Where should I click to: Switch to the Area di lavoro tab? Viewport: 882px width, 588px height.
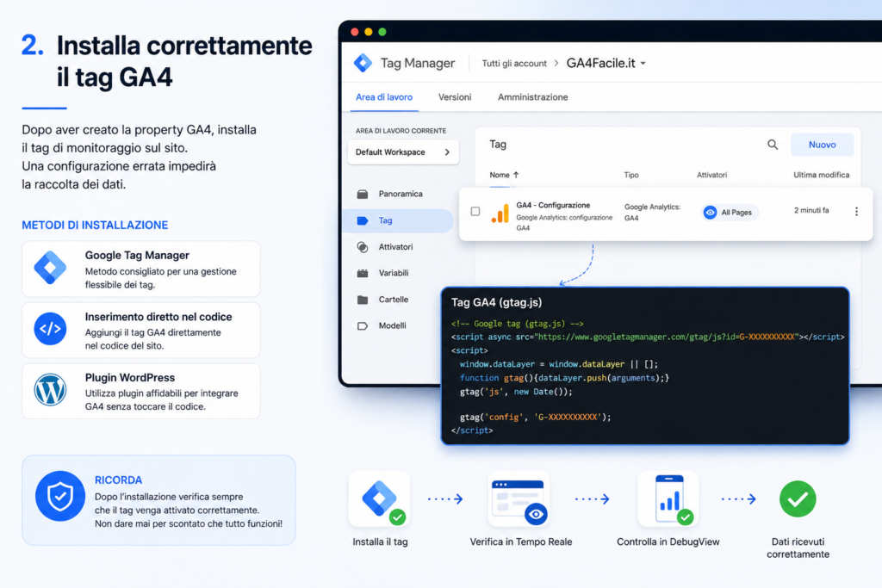pos(384,97)
